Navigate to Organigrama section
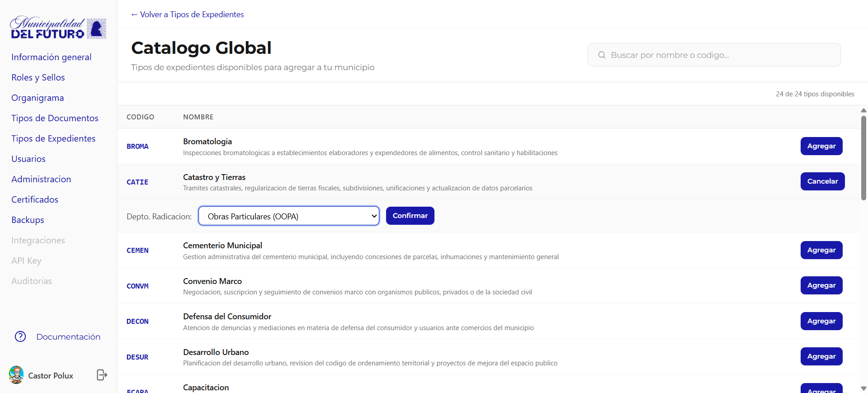This screenshot has height=393, width=868. [x=38, y=98]
